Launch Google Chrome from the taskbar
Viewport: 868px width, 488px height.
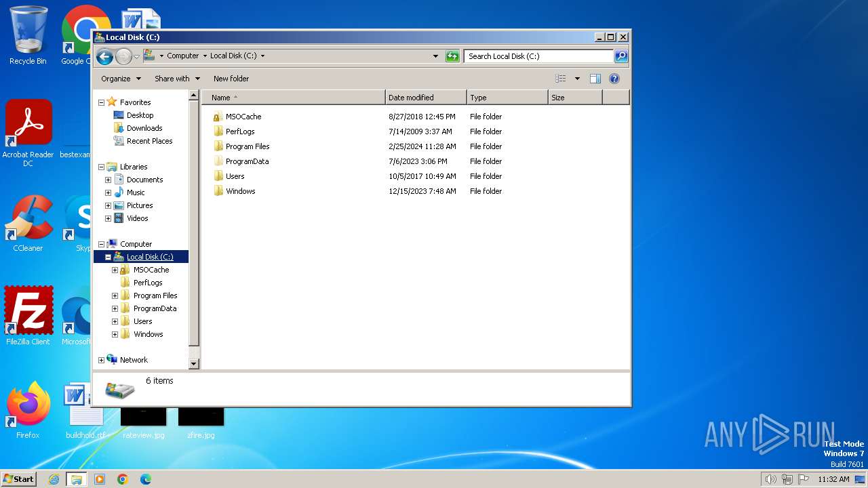tap(123, 479)
